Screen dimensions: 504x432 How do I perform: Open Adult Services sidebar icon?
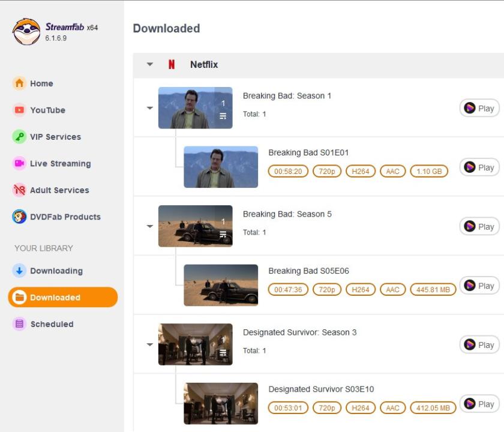pos(20,190)
